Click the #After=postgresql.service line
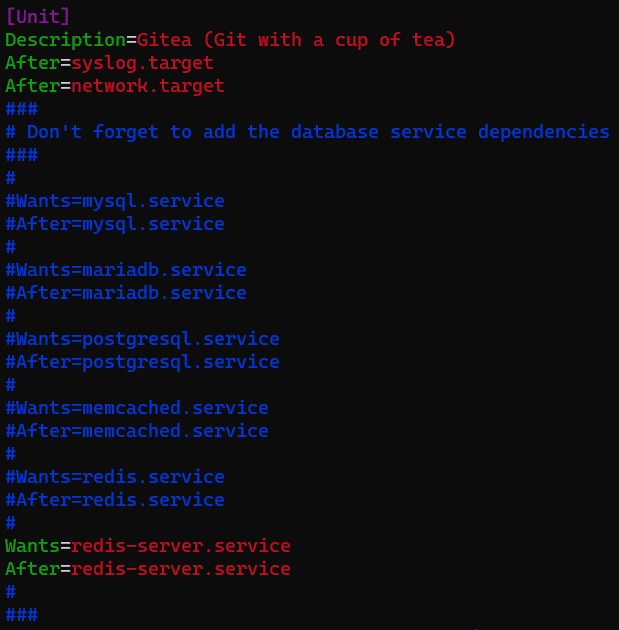This screenshot has width=619, height=630. click(142, 362)
